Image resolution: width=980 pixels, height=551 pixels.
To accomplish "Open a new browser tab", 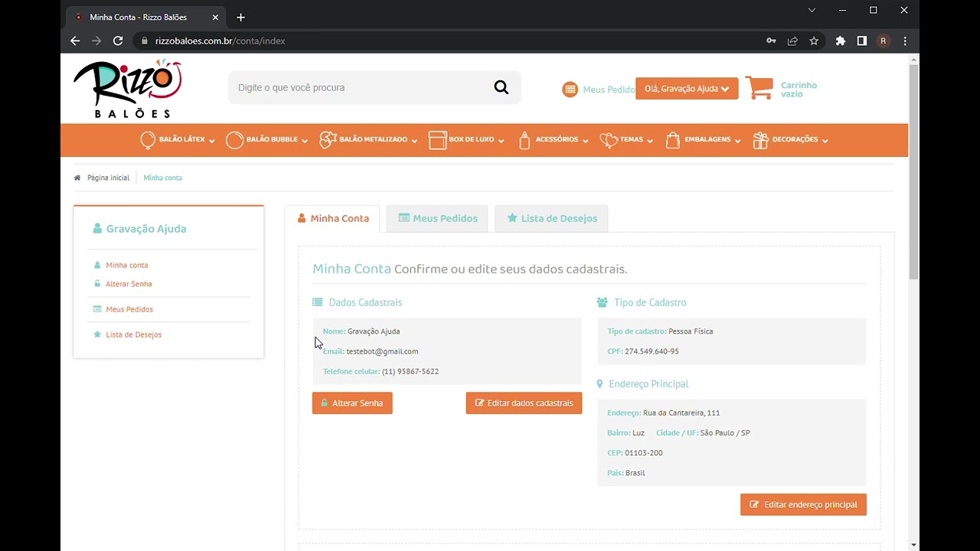I will click(x=240, y=17).
